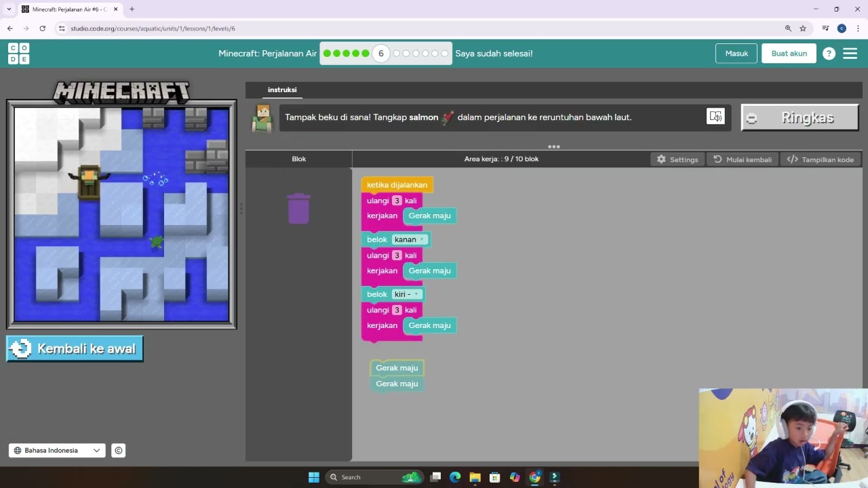This screenshot has width=868, height=488.
Task: Open the help question mark icon
Action: coord(829,54)
